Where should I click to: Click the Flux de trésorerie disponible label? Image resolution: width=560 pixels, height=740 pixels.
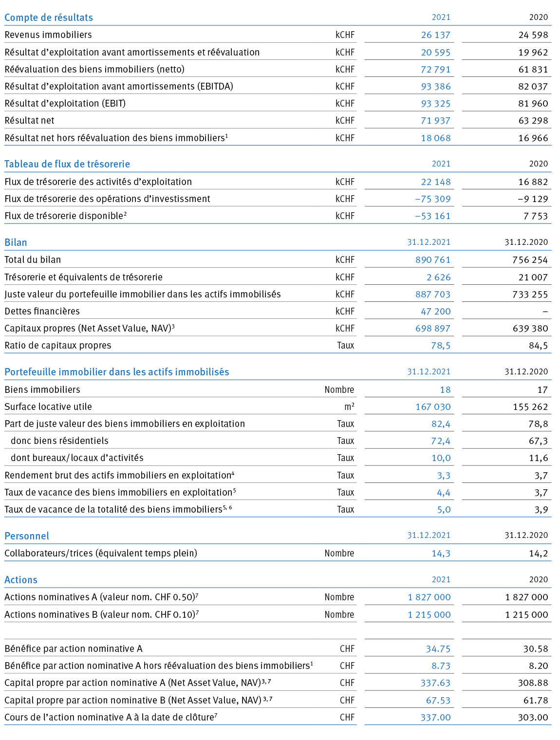(65, 216)
